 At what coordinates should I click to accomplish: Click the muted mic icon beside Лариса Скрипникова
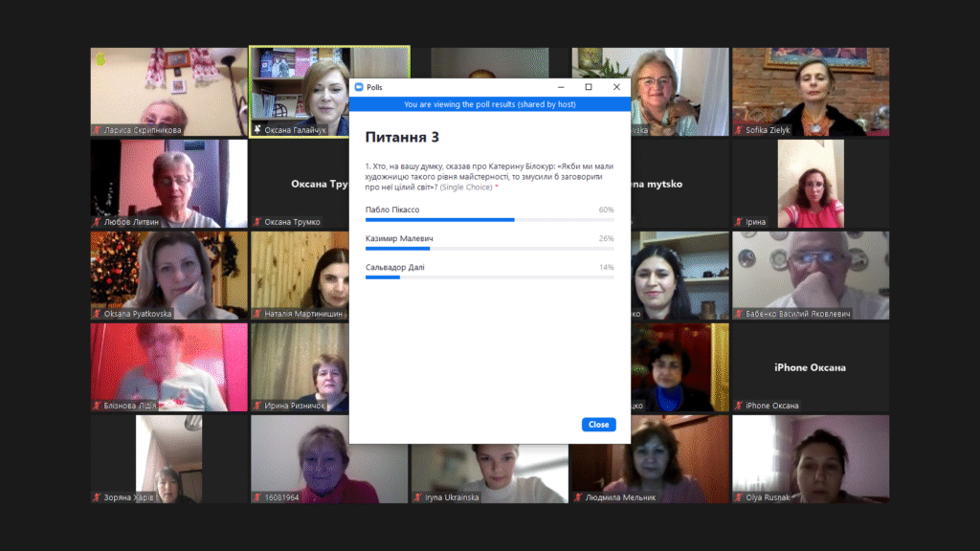(x=97, y=130)
